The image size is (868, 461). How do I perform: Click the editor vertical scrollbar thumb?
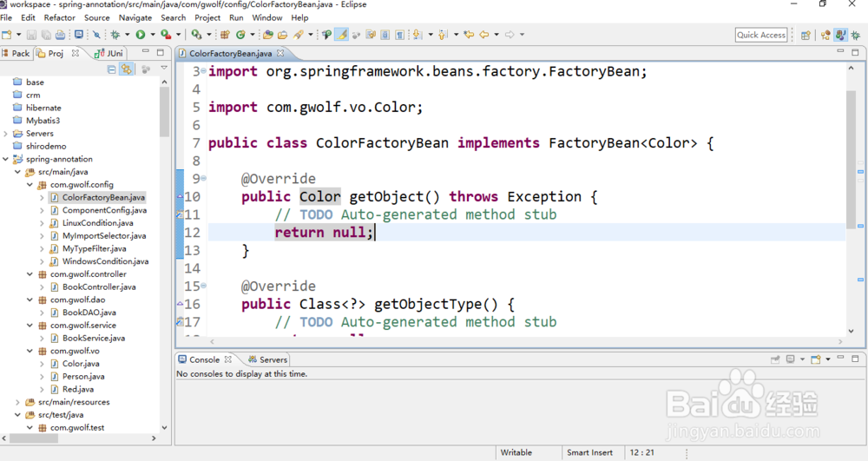pos(851,158)
